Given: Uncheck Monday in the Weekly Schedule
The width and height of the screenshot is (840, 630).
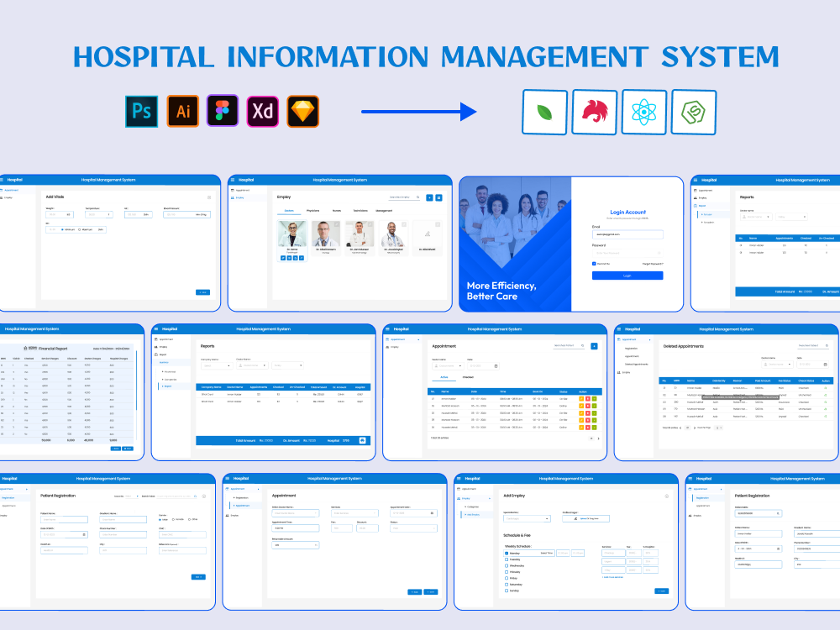Looking at the screenshot, I should point(507,554).
